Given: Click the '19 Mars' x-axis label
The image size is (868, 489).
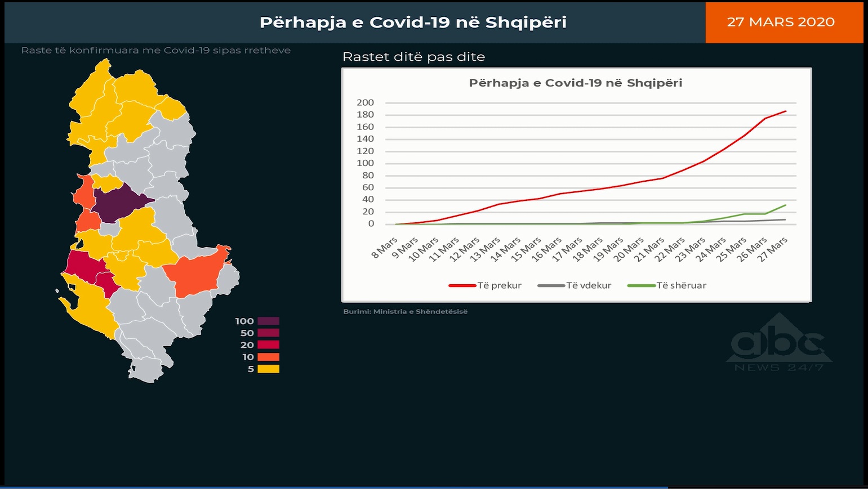Looking at the screenshot, I should 608,249.
